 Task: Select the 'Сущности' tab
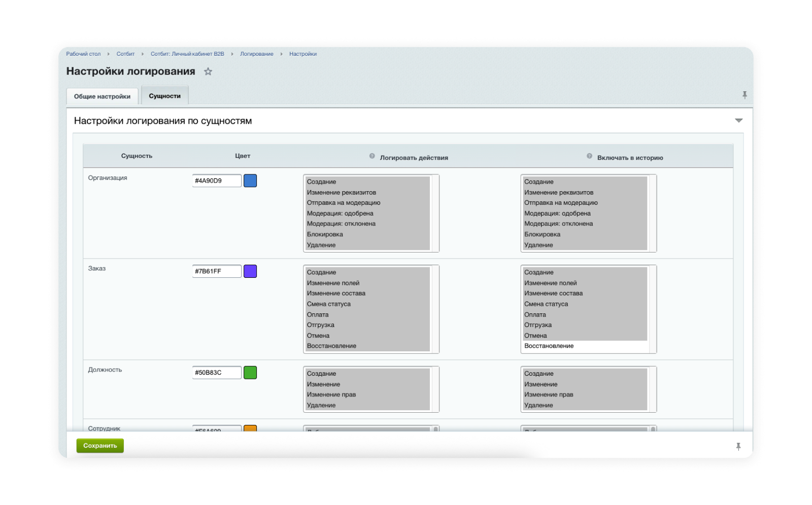(x=164, y=96)
